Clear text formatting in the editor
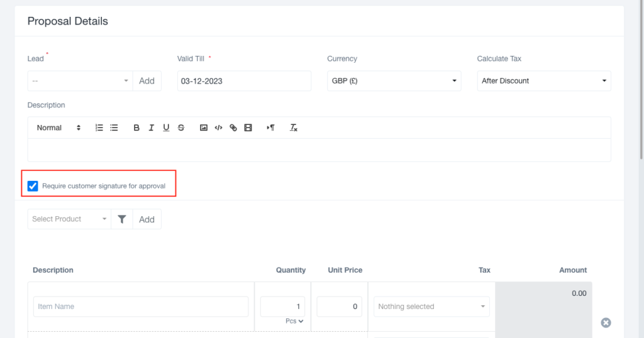 pyautogui.click(x=293, y=128)
